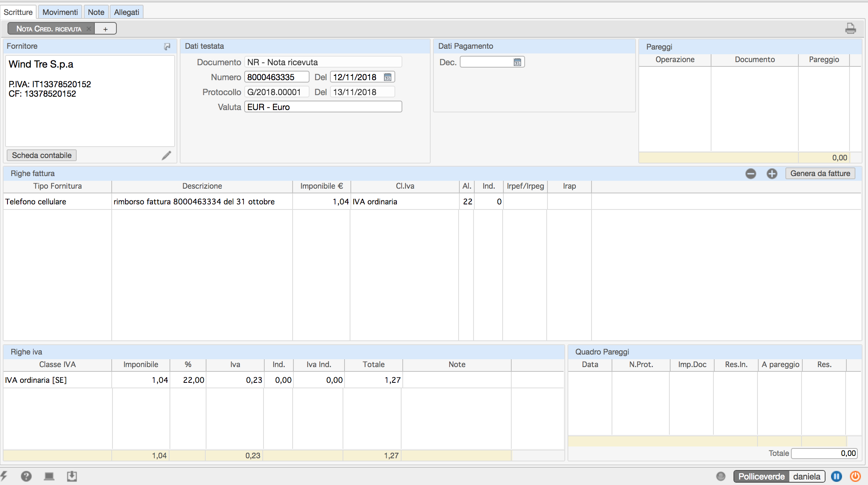Select the Al. cell value 22
This screenshot has width=868, height=485.
(x=467, y=202)
